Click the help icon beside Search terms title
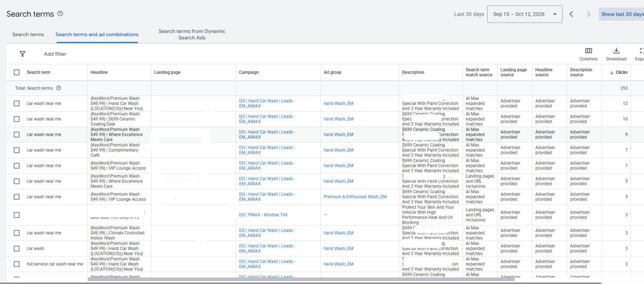The width and height of the screenshot is (644, 284). tap(60, 14)
